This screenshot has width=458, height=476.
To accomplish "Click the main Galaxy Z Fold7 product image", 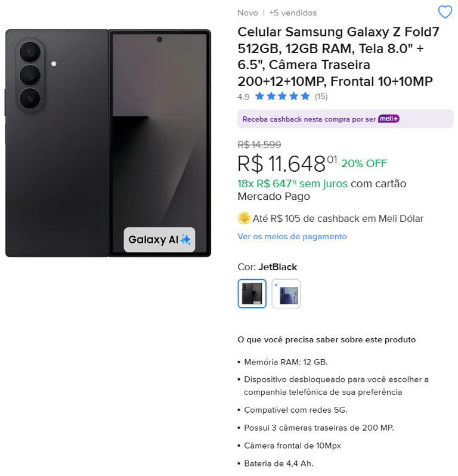I will pos(108,143).
